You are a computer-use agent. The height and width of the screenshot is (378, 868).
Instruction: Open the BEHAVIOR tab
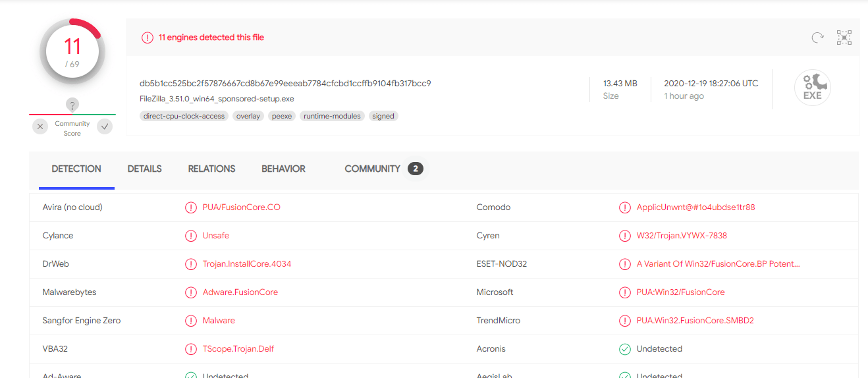point(283,169)
